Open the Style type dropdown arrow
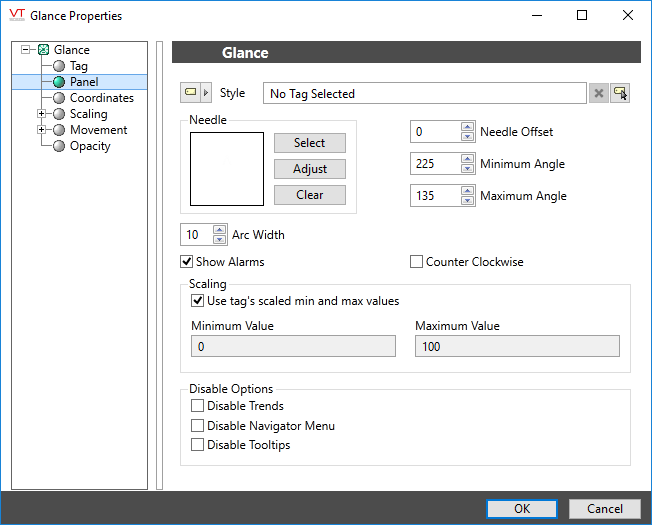Viewport: 652px width, 525px height. (x=207, y=93)
